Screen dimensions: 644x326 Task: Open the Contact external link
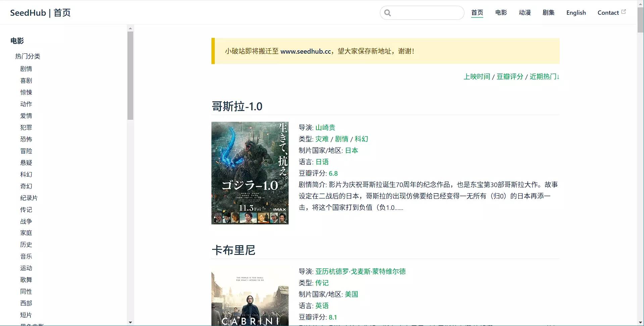point(611,13)
